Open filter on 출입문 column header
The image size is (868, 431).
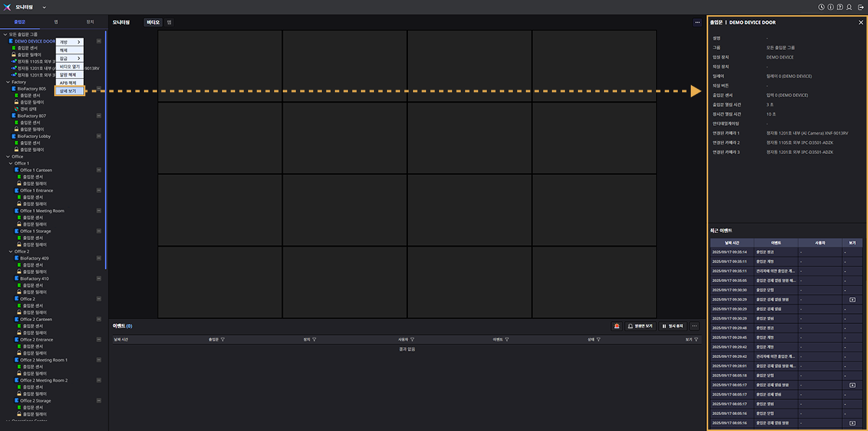pos(222,338)
